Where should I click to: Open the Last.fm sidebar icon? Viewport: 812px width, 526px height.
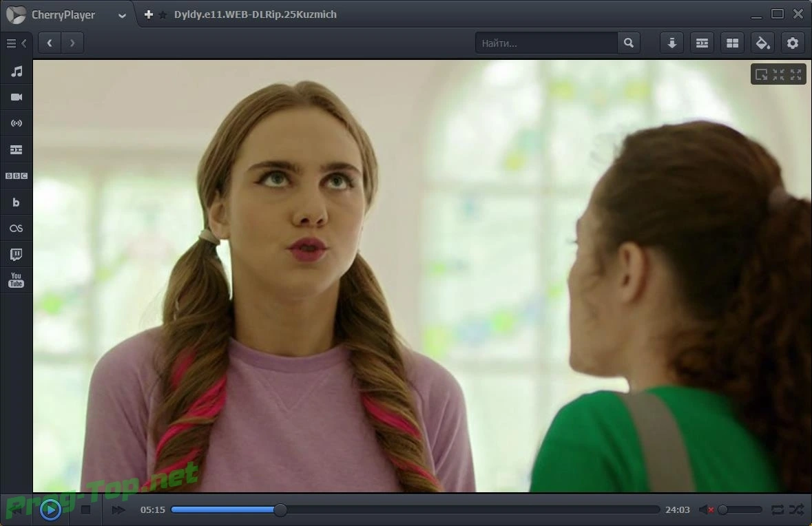coord(17,229)
